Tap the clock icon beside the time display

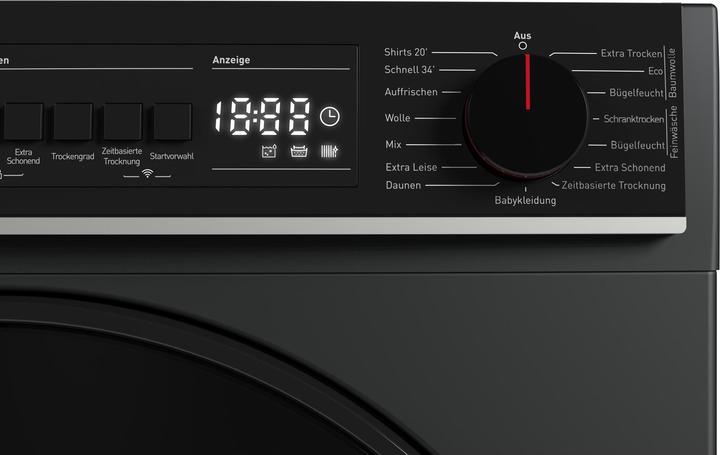pyautogui.click(x=329, y=117)
